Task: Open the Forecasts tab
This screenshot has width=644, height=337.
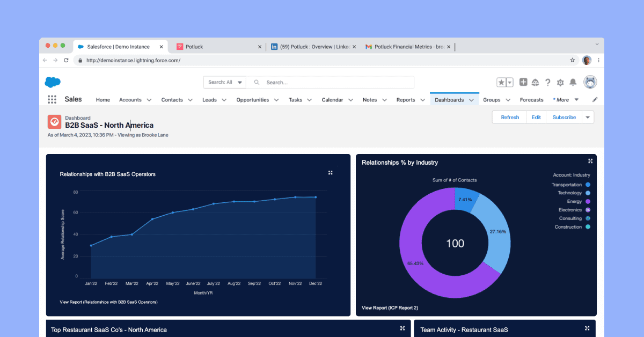Action: (x=532, y=100)
